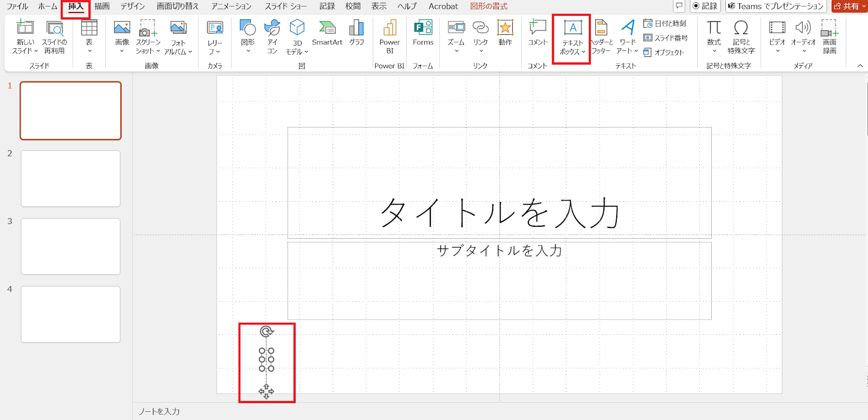Screen dimensions: 868x420
Task: Add an action with 動作
Action: [505, 33]
